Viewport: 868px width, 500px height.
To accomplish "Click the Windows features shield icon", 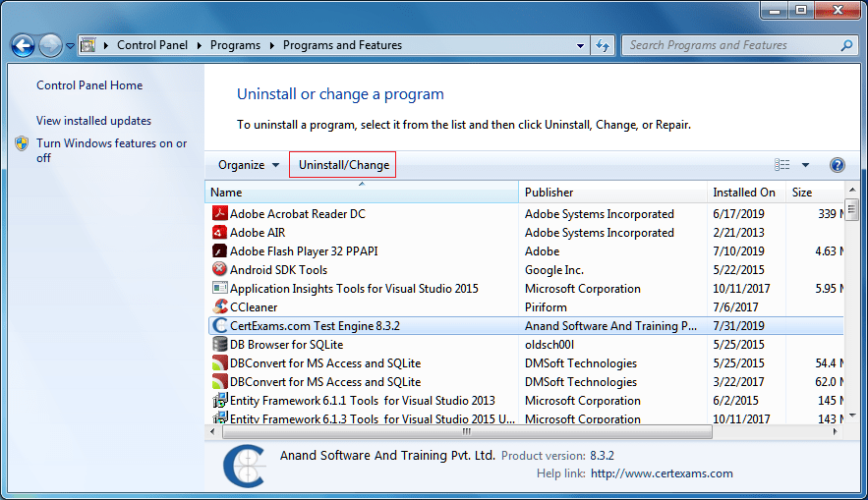I will pos(22,143).
